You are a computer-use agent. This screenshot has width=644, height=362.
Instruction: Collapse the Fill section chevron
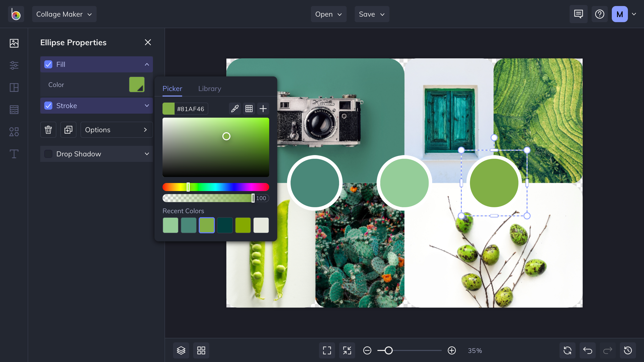coord(147,64)
